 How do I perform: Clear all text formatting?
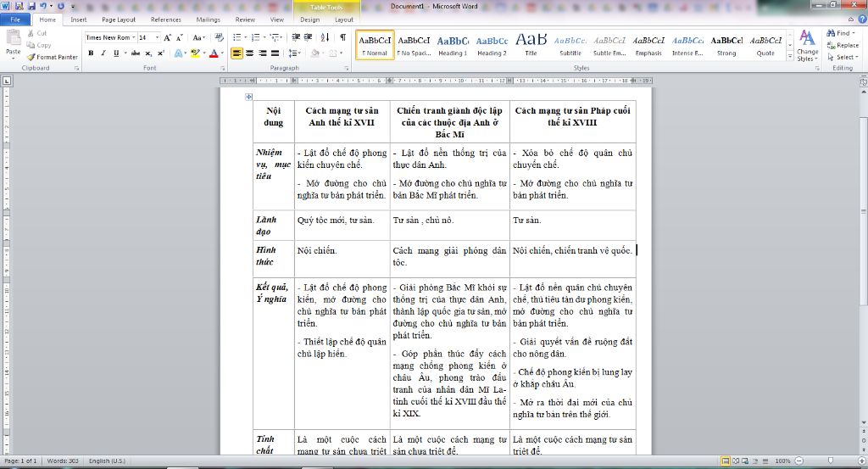click(x=220, y=37)
